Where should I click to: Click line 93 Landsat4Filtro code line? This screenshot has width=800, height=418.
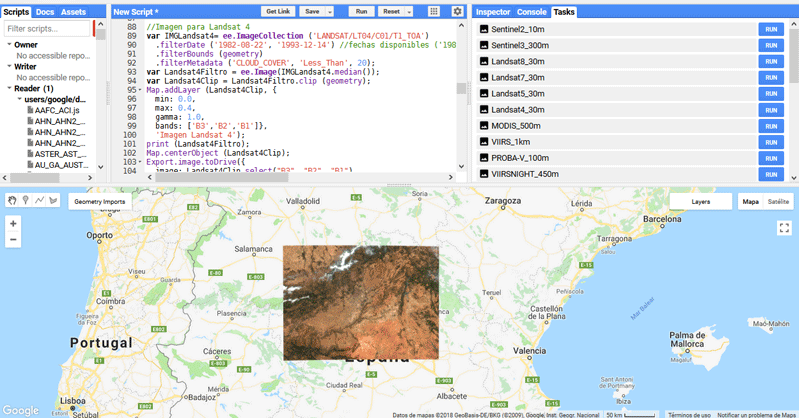coord(263,72)
